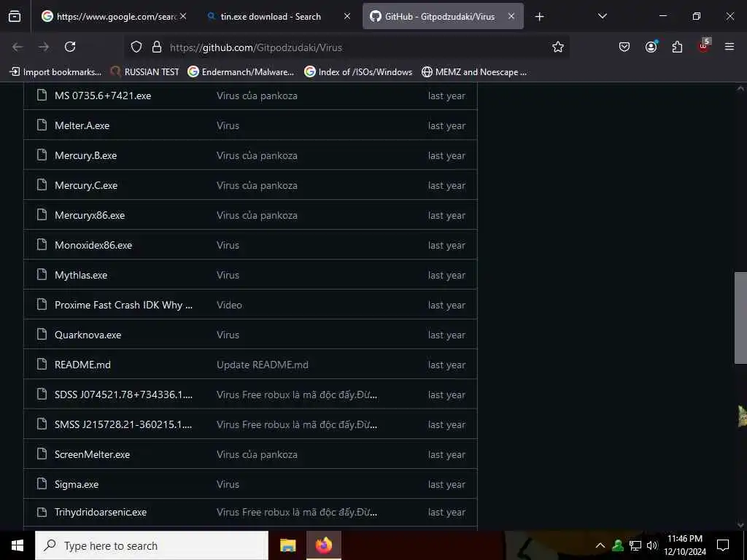Open Pocket save icon
747x560 pixels.
624,47
